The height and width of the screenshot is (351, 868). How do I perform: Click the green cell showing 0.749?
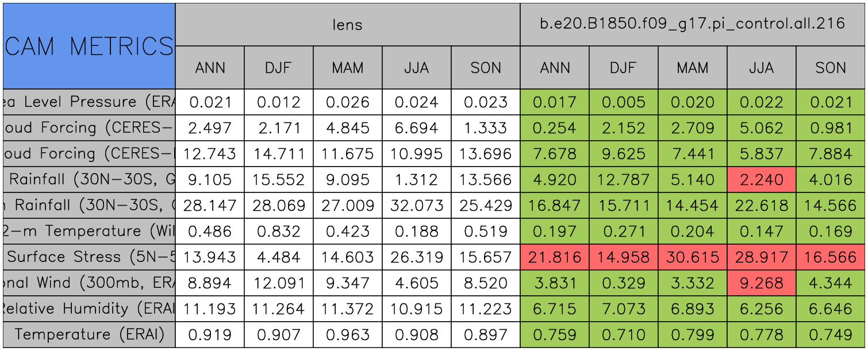pyautogui.click(x=831, y=334)
